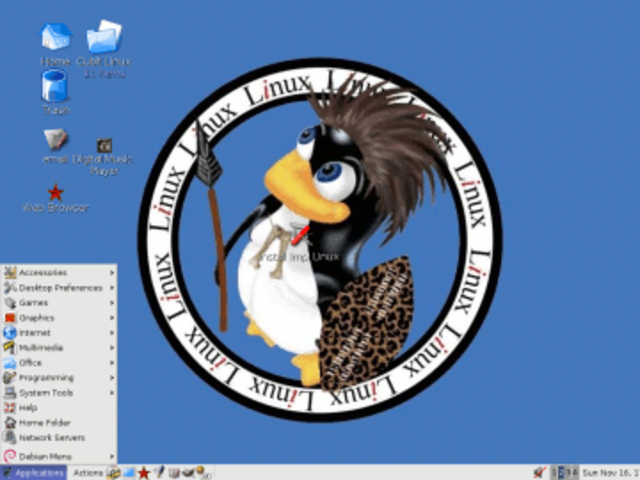Open the Office submenu

tap(59, 362)
